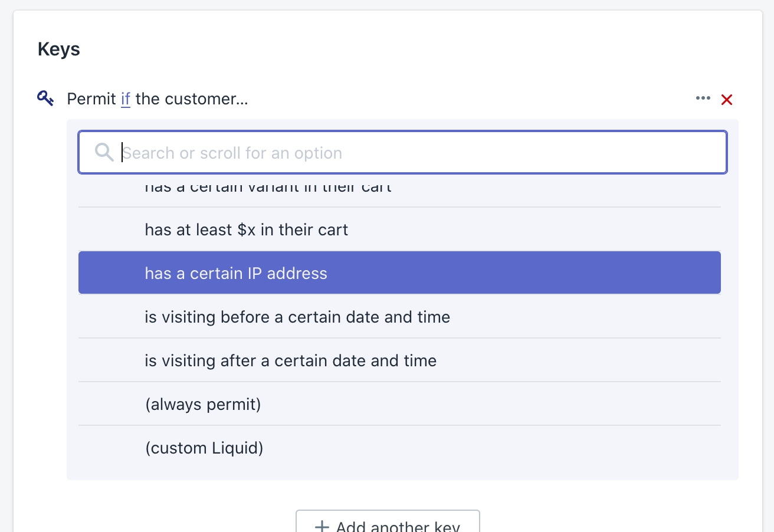Click the magnifying glass search icon
The height and width of the screenshot is (532, 774).
coord(104,153)
